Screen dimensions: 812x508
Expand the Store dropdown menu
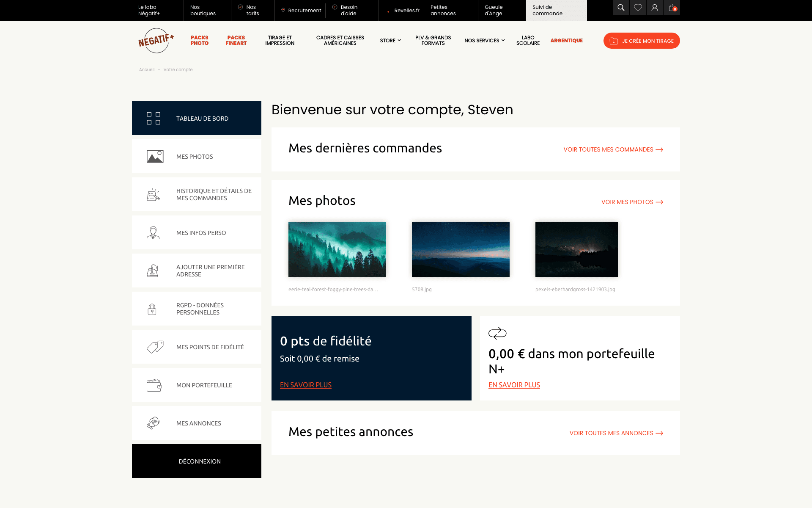click(x=390, y=41)
